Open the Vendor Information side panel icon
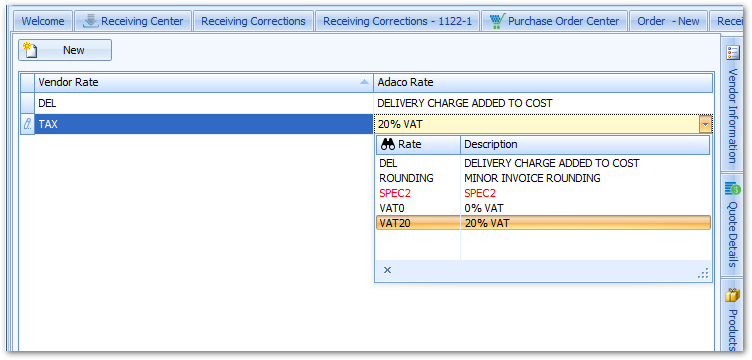The width and height of the screenshot is (752, 360). (x=733, y=52)
